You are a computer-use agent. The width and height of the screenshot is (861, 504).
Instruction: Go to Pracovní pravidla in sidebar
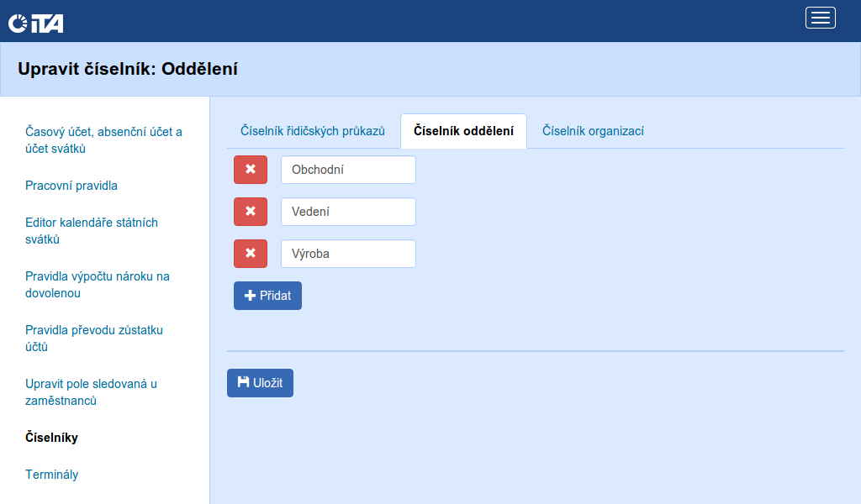pyautogui.click(x=71, y=186)
